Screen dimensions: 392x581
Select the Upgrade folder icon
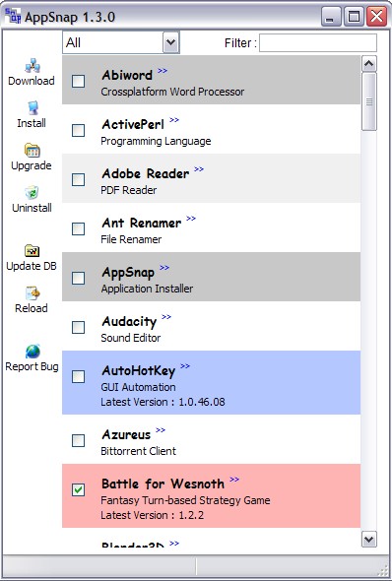(33, 150)
